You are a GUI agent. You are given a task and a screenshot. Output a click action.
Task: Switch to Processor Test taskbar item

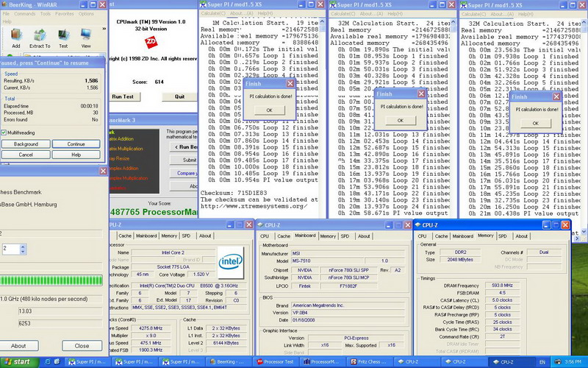pos(277,362)
